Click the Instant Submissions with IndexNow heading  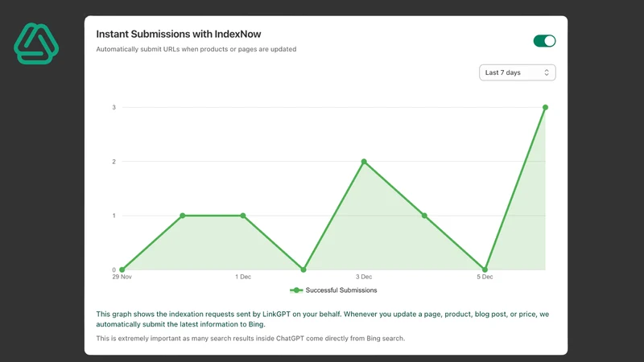[179, 34]
